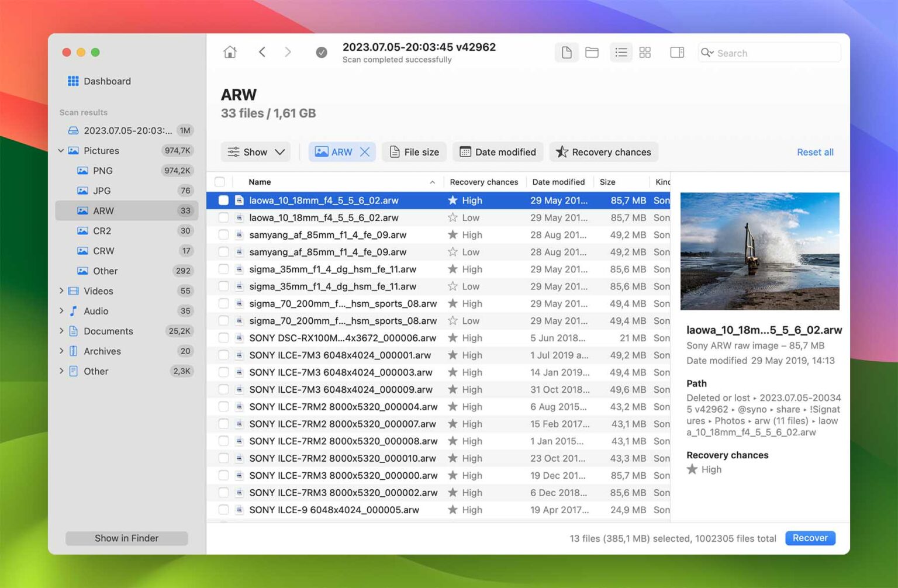898x588 pixels.
Task: Select the Videos category in sidebar
Action: pyautogui.click(x=98, y=290)
